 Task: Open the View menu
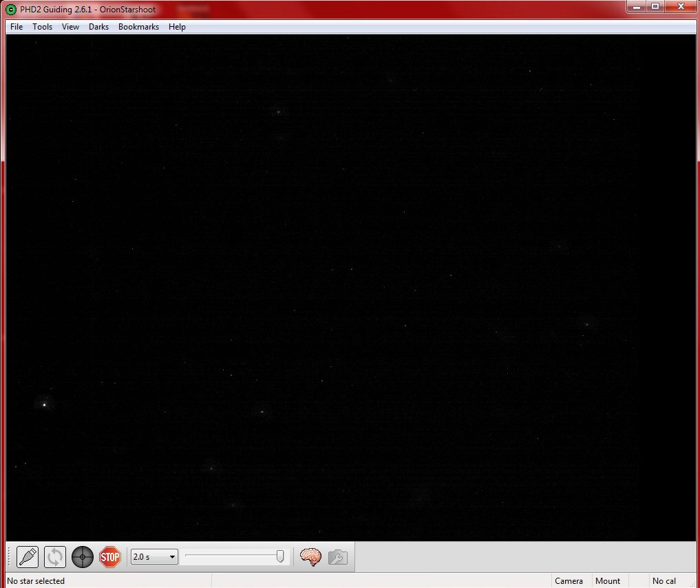tap(70, 27)
